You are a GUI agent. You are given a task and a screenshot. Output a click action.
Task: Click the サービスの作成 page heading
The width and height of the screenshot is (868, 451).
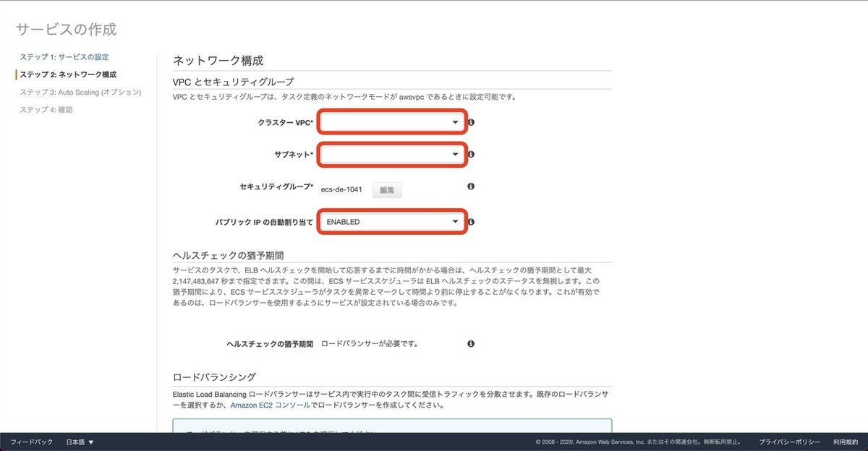(x=66, y=30)
